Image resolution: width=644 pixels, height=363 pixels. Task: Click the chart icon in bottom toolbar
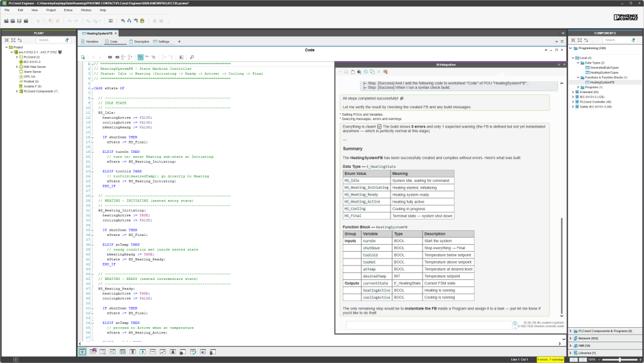click(163, 352)
